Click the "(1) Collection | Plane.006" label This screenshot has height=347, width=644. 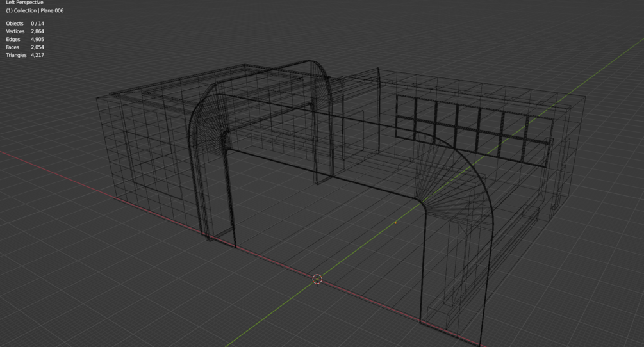pos(35,11)
